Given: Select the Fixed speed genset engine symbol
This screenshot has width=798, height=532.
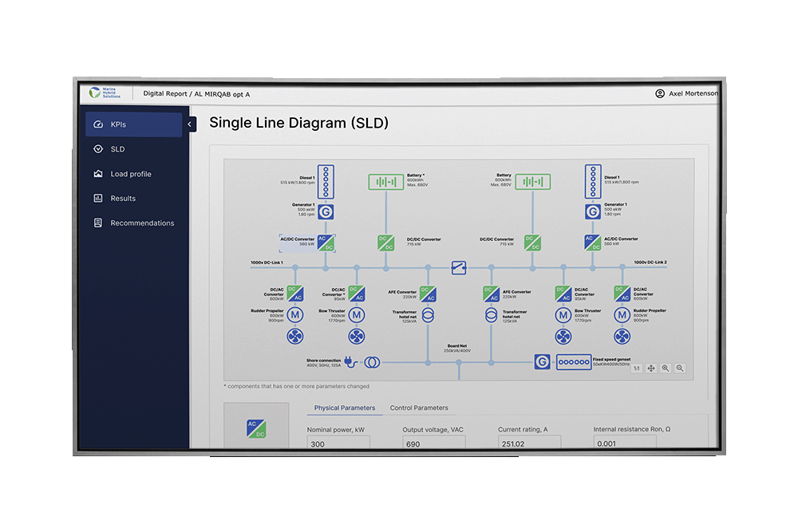Looking at the screenshot, I should tap(574, 362).
